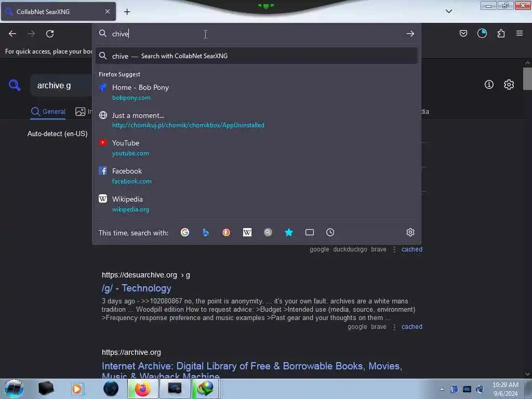The width and height of the screenshot is (532, 399).
Task: Open search settings gear in dropdown
Action: point(410,232)
